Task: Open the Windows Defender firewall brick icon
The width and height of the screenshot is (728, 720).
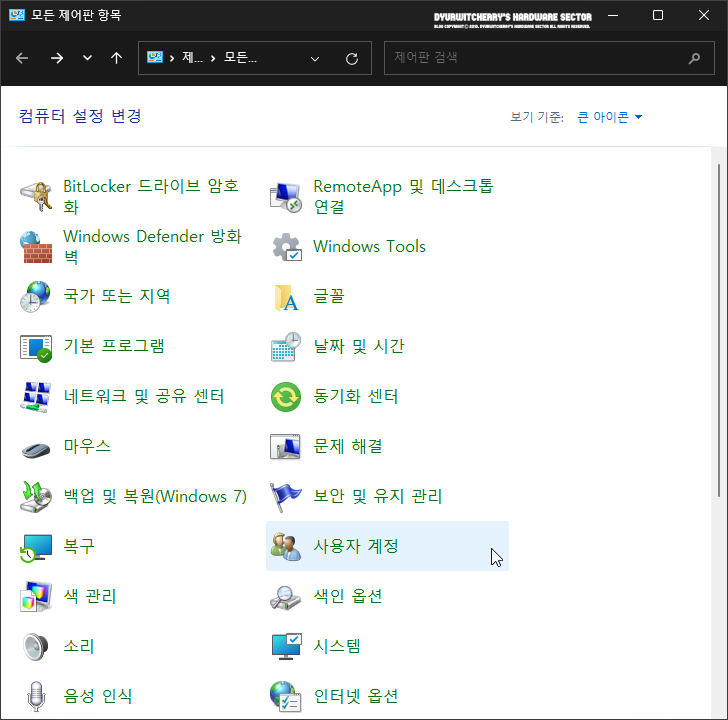Action: [36, 247]
